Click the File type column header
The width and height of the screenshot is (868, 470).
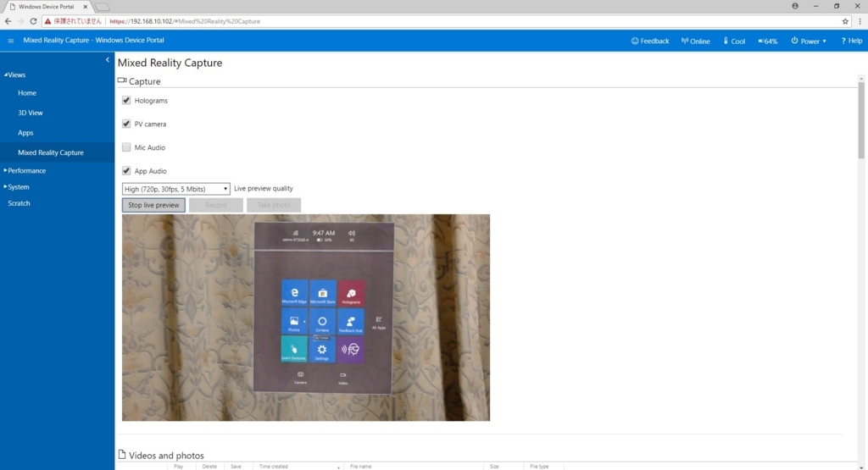539,467
